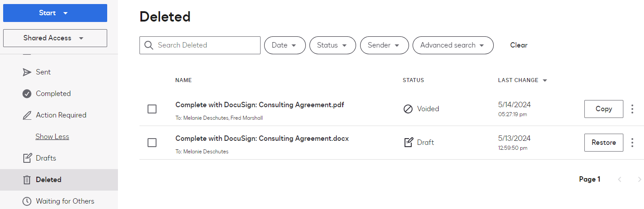This screenshot has width=644, height=209.
Task: Click the Waiting for Others clock icon
Action: [27, 201]
